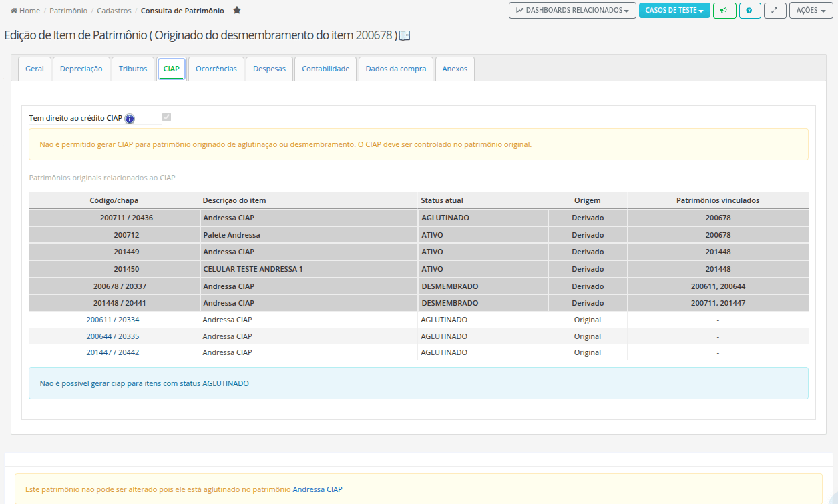838x504 pixels.
Task: Click 'CELULAR TESTE ANDRESSA 1' cell
Action: [x=308, y=269]
